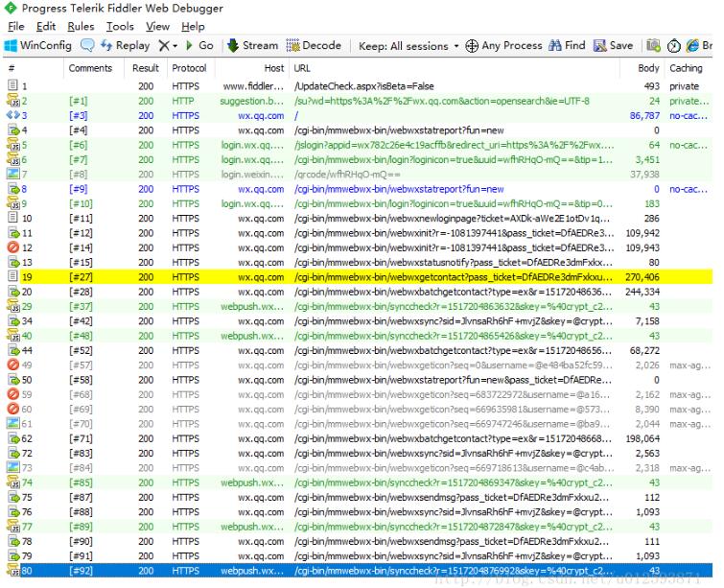Click the script icon of session 2

pyautogui.click(x=12, y=100)
